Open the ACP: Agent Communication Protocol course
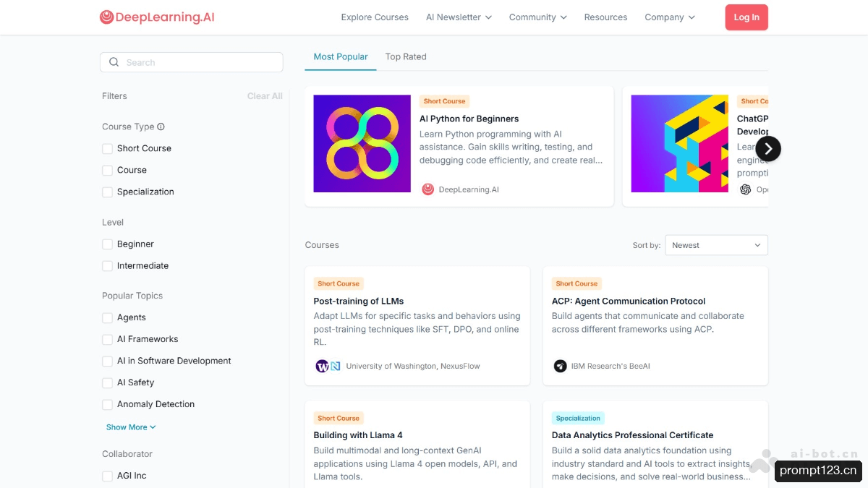The width and height of the screenshot is (868, 488). (x=629, y=301)
